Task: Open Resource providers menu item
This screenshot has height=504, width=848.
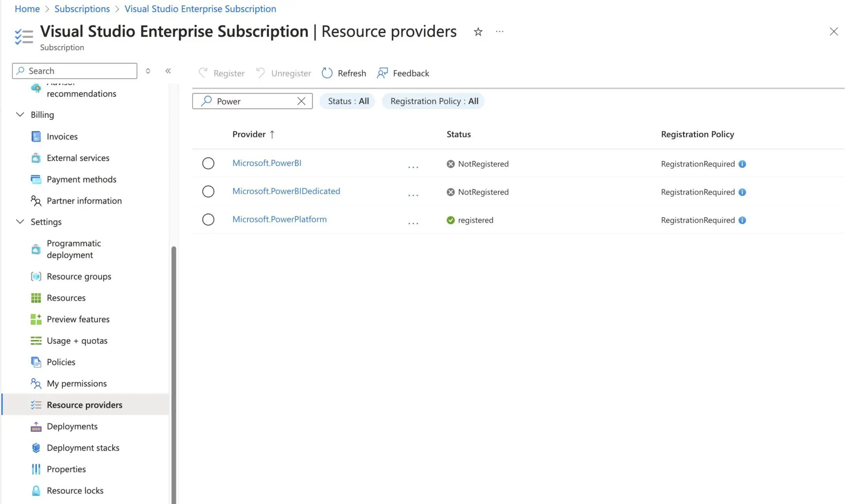Action: [x=84, y=405]
